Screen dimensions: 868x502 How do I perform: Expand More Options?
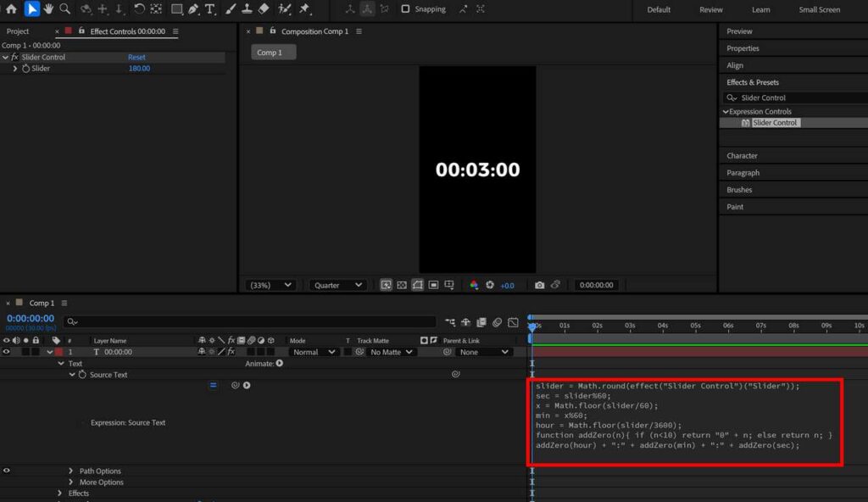(71, 482)
